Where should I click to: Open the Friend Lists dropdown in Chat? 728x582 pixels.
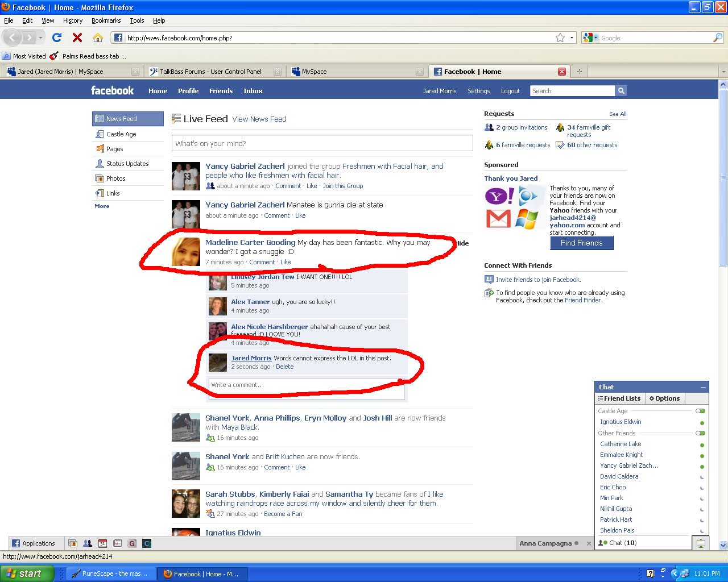click(x=619, y=398)
